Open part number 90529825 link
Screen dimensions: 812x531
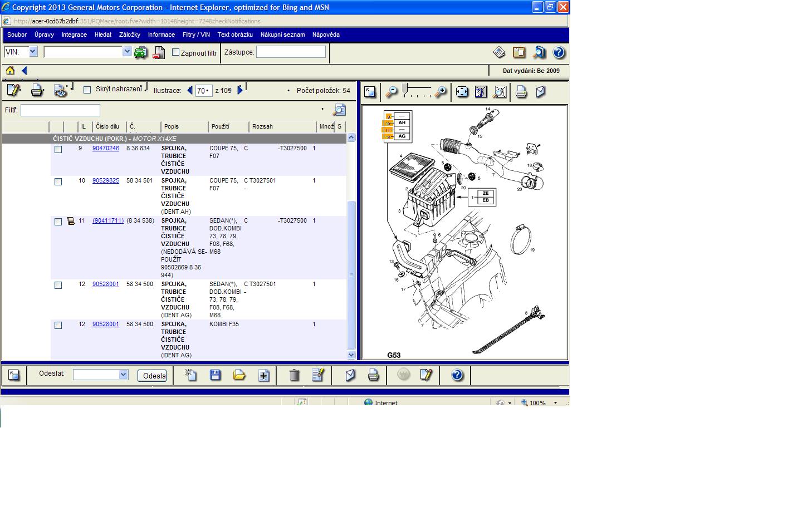point(105,181)
